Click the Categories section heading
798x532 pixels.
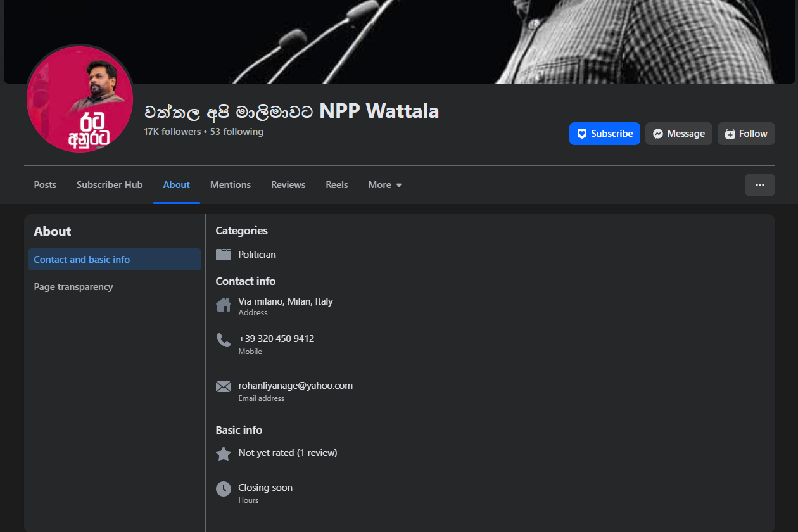click(x=241, y=231)
